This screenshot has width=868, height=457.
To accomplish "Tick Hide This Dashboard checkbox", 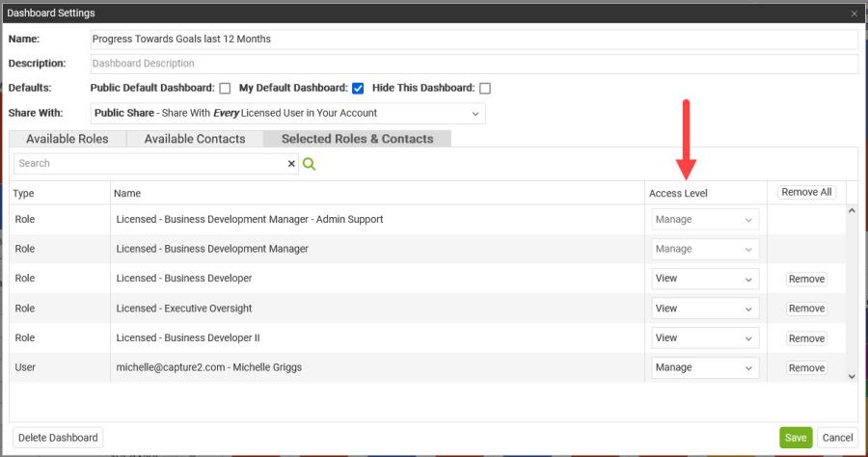I will pos(485,89).
